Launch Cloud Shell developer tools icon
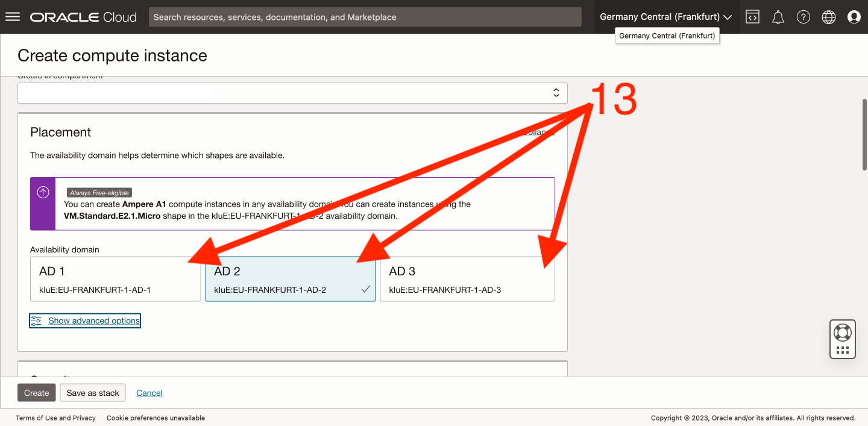 coord(752,17)
